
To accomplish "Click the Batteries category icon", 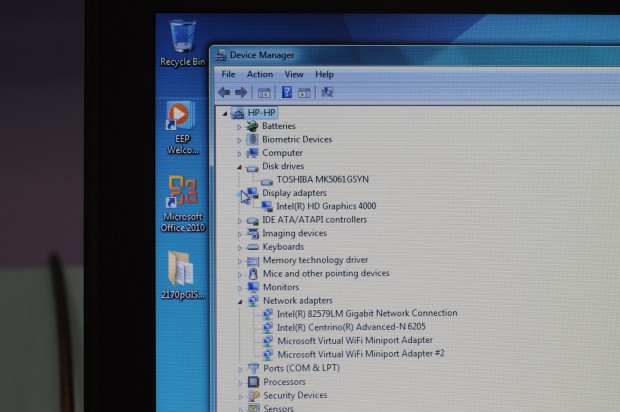I will 252,126.
